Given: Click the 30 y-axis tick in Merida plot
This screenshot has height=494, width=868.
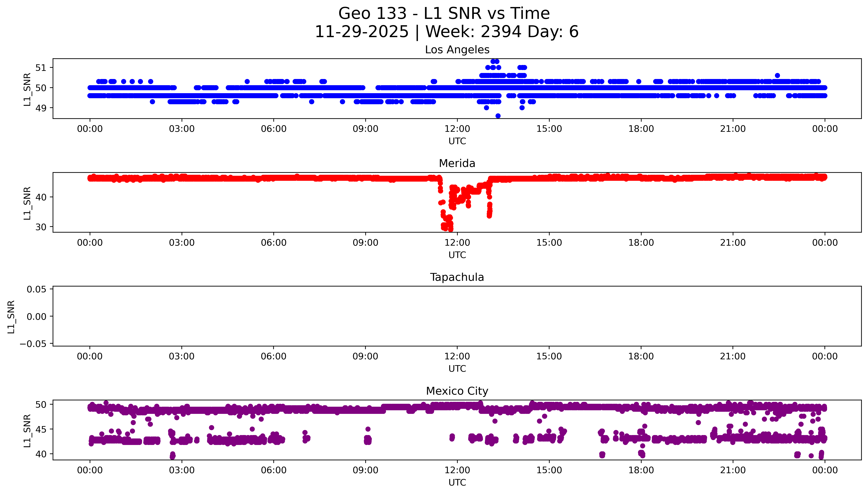Looking at the screenshot, I should coord(41,227).
